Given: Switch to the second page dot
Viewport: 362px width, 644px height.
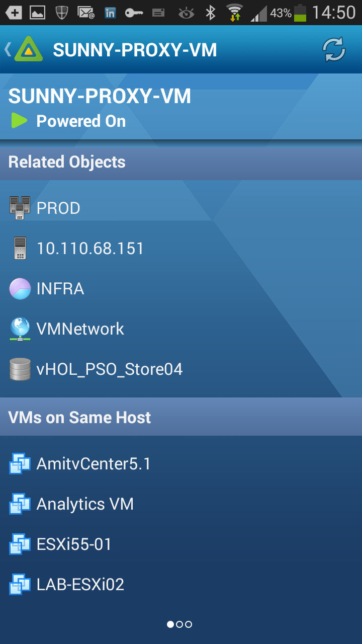Looking at the screenshot, I should tap(179, 624).
